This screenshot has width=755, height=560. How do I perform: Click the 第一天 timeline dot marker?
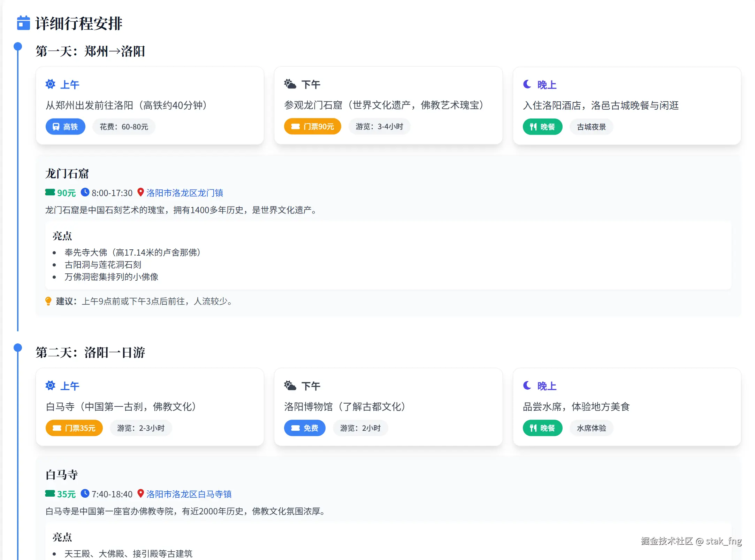click(18, 46)
